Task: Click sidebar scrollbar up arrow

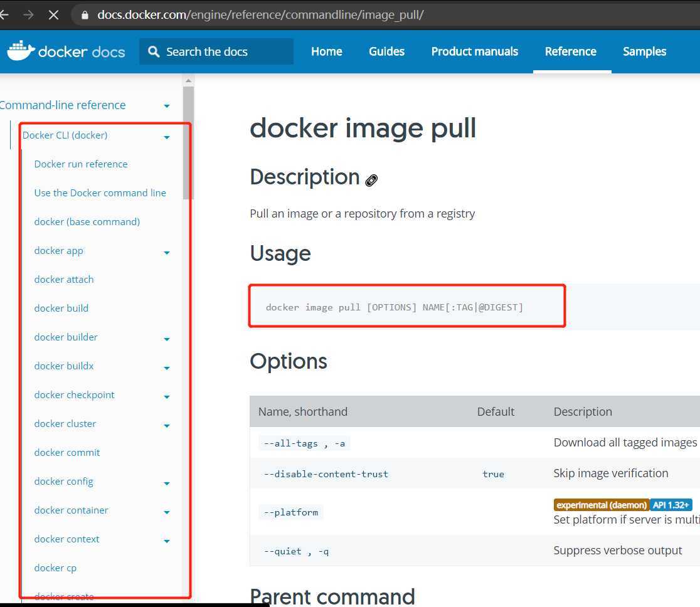Action: coord(188,81)
